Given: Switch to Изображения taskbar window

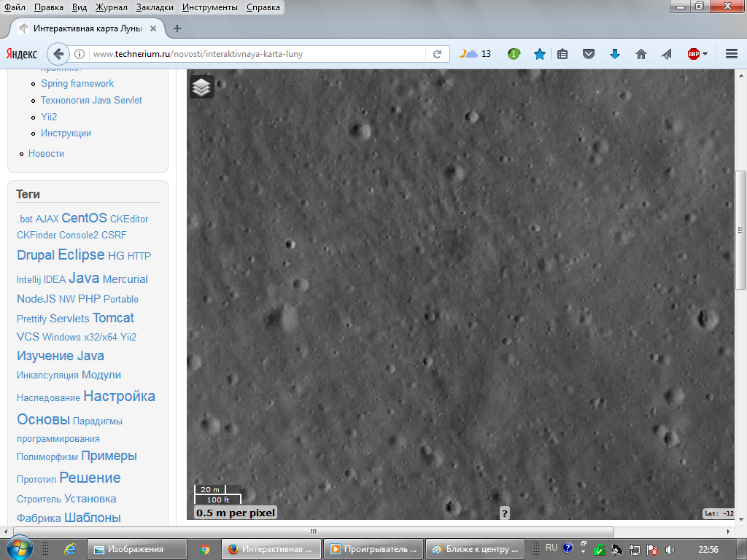Looking at the screenshot, I should point(137,549).
